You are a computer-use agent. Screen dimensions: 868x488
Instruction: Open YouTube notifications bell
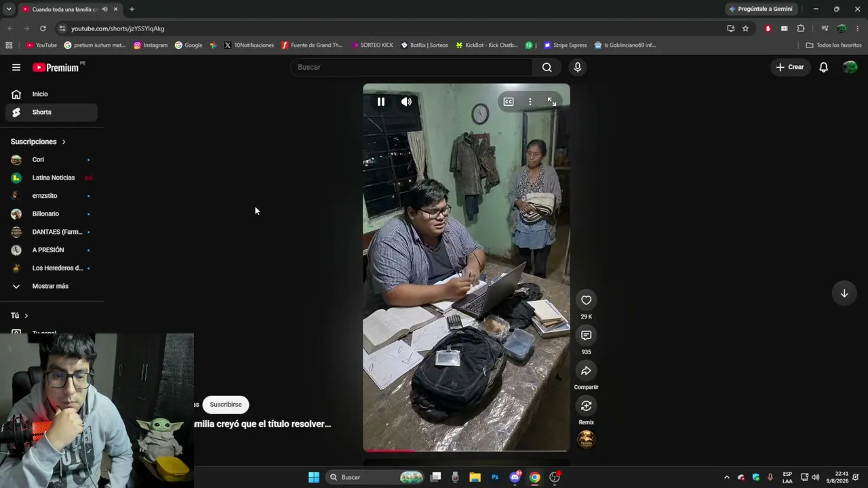[x=823, y=67]
